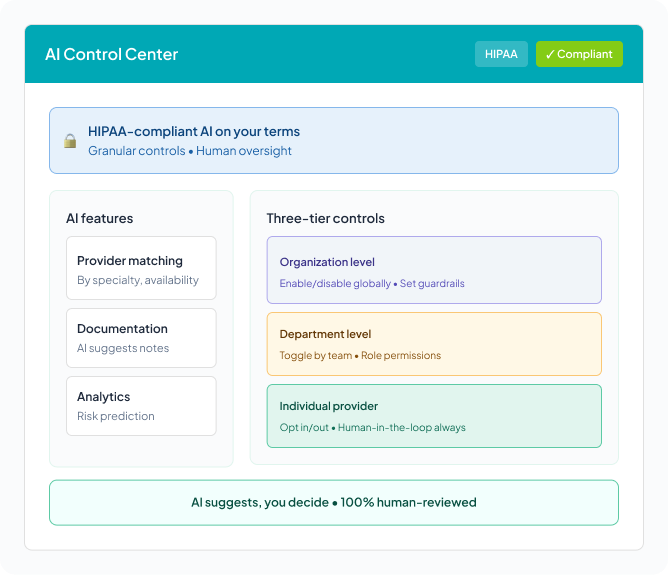Select the Organization level control tier

(x=434, y=270)
